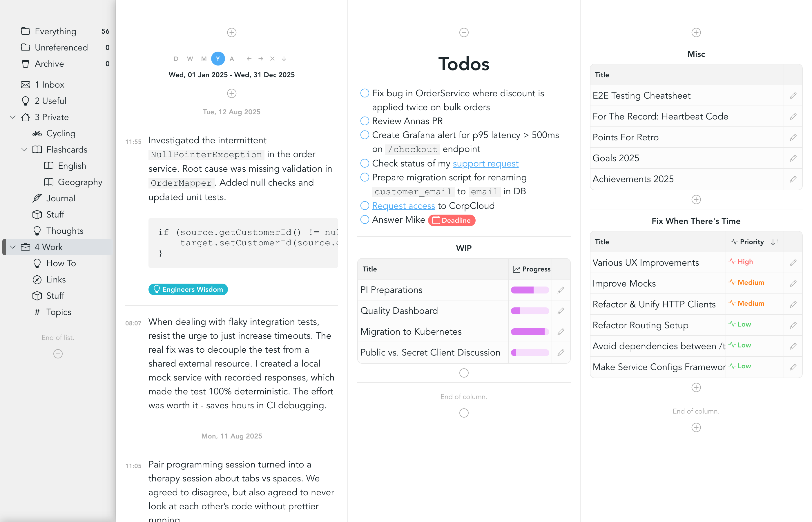Click the plus icon below the sidebar list
This screenshot has width=812, height=522.
[58, 354]
